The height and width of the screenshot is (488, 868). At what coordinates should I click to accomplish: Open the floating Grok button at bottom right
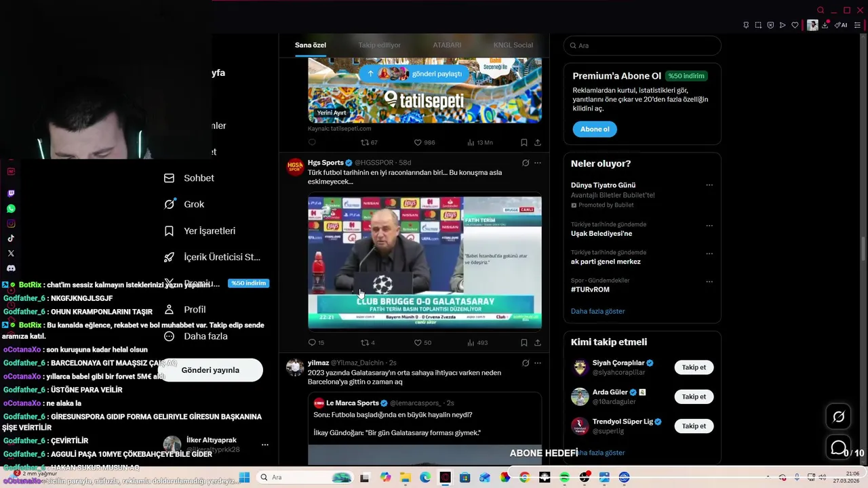(x=838, y=416)
